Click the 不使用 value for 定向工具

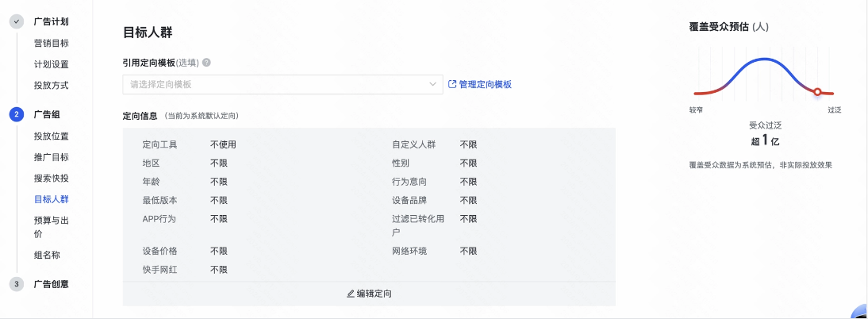click(x=223, y=144)
